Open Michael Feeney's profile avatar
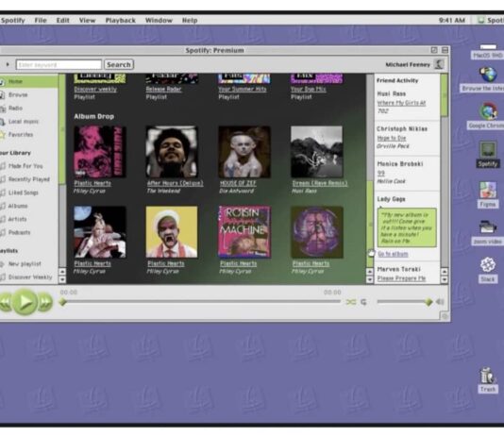The width and height of the screenshot is (504, 436). (x=439, y=64)
